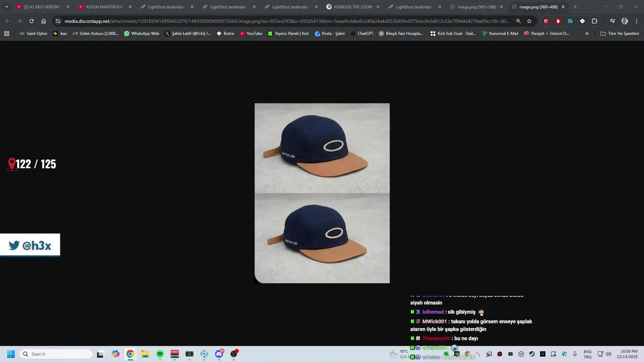The height and width of the screenshot is (362, 644).
Task: Open the zoom magnifier in address bar
Action: (518, 21)
